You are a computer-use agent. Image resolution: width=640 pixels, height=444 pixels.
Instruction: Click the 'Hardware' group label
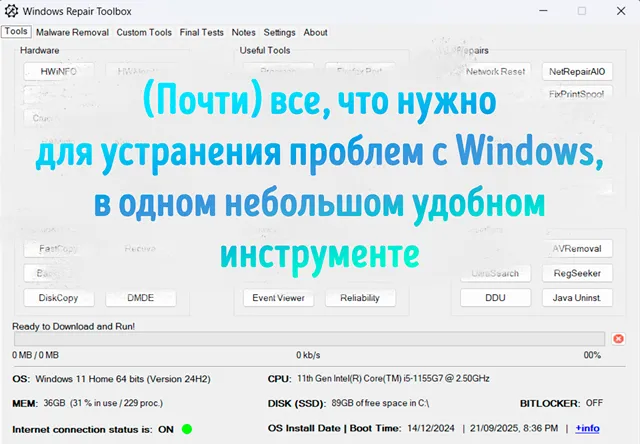coord(40,51)
